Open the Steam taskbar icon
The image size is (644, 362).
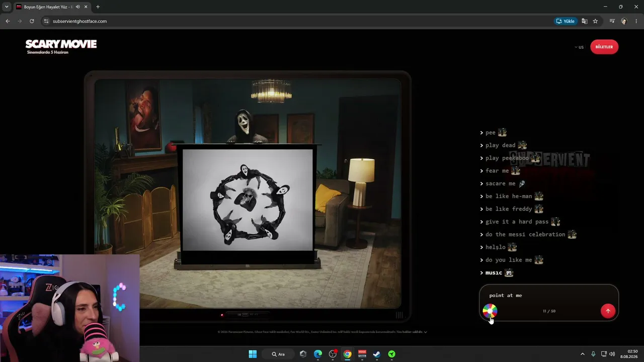pyautogui.click(x=377, y=354)
